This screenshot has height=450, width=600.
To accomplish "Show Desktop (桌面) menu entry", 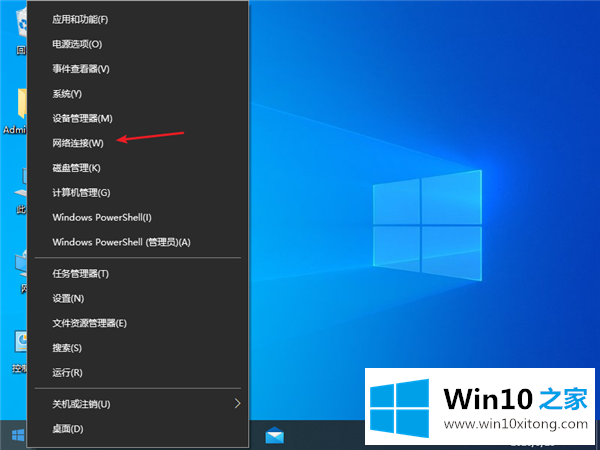I will click(x=138, y=429).
